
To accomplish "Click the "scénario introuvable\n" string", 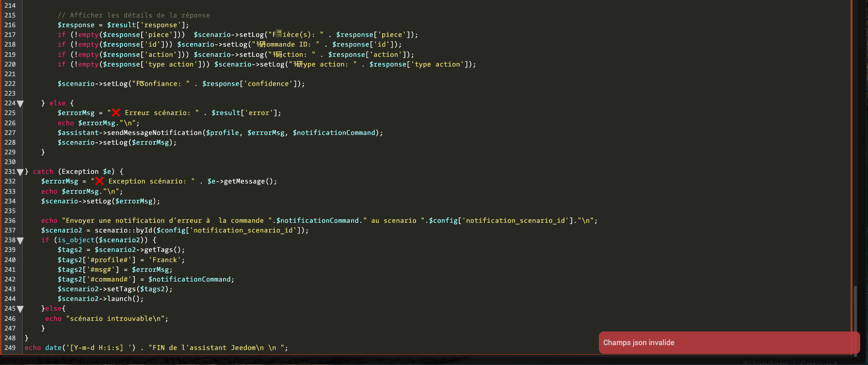I will pyautogui.click(x=115, y=318).
